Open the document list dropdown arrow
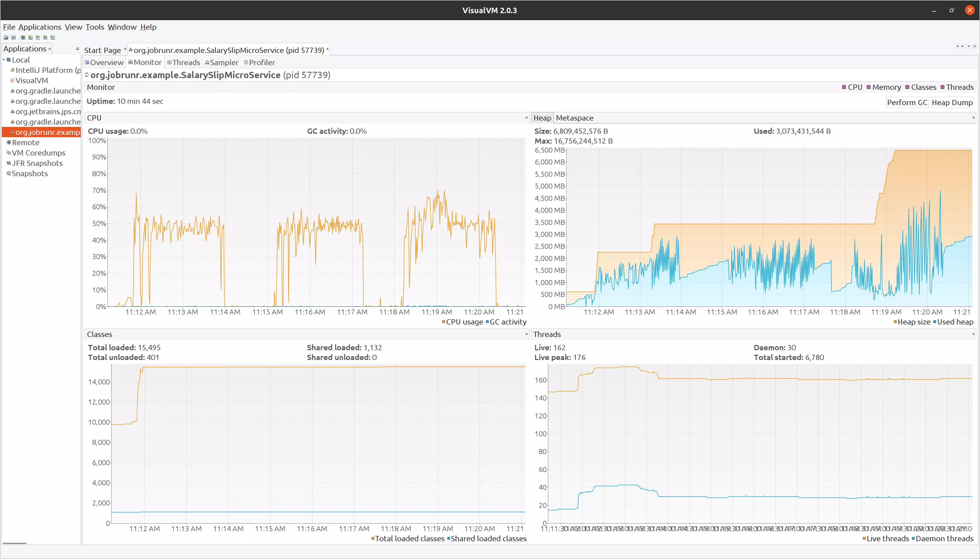This screenshot has height=559, width=980. pos(969,46)
